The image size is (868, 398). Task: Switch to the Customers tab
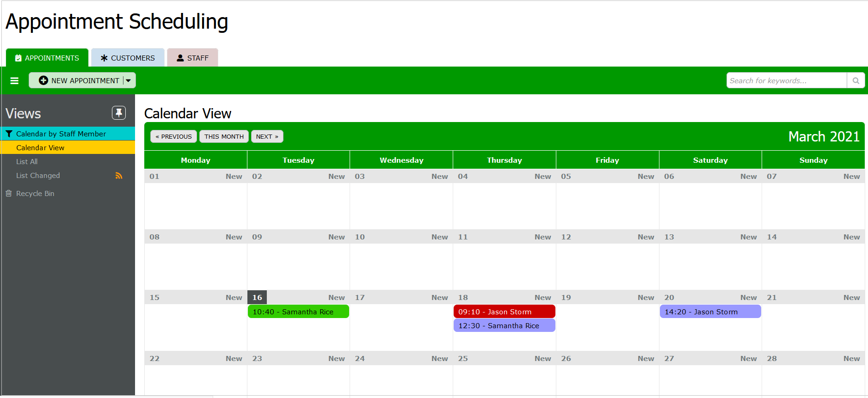(x=128, y=58)
